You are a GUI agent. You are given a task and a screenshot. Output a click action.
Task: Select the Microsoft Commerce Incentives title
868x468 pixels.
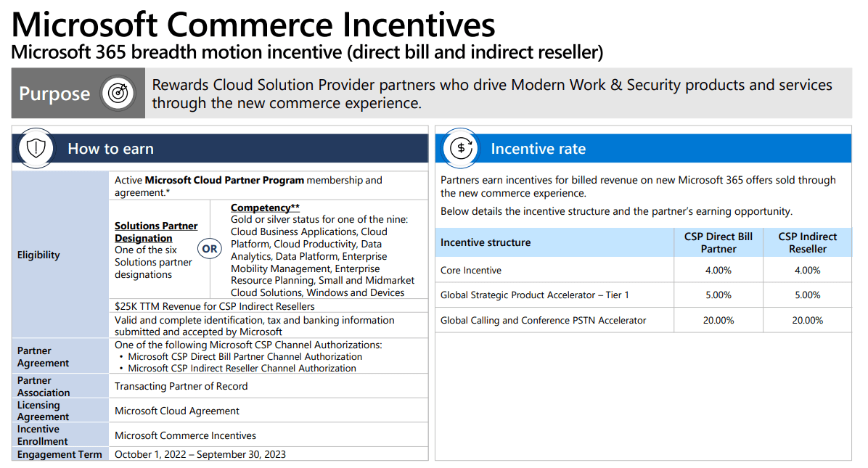tap(253, 25)
